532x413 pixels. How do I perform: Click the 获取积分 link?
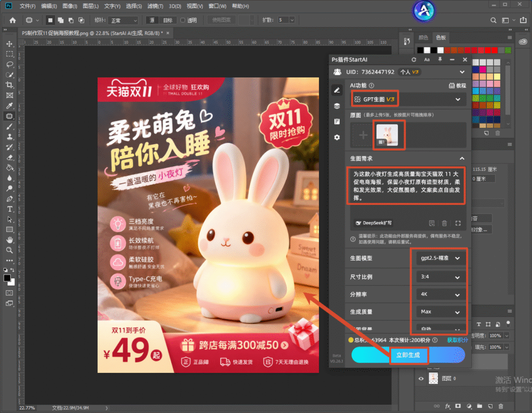457,340
